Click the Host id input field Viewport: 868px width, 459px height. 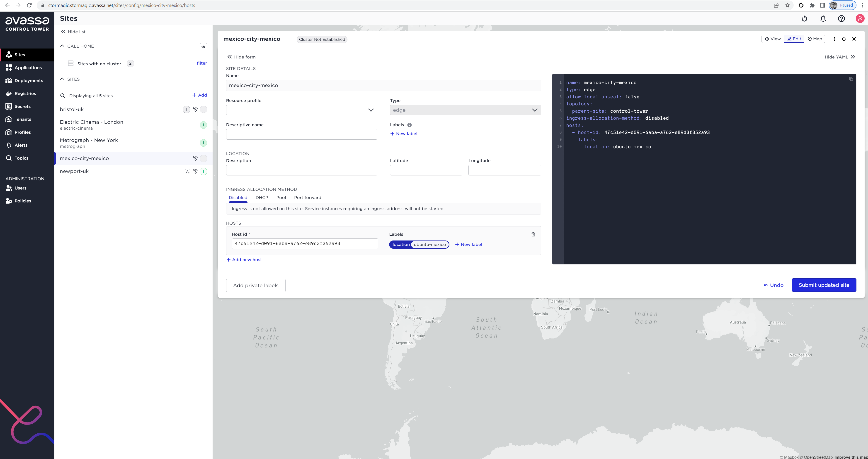[x=305, y=244]
